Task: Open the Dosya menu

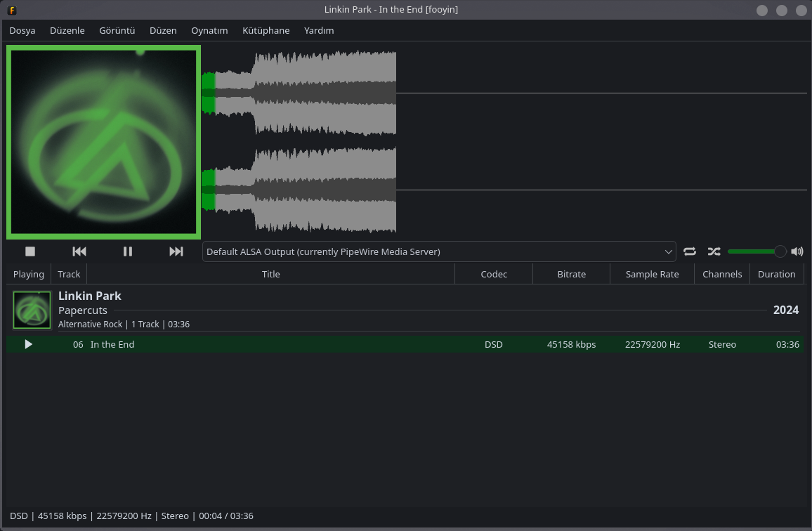Action: coord(22,31)
